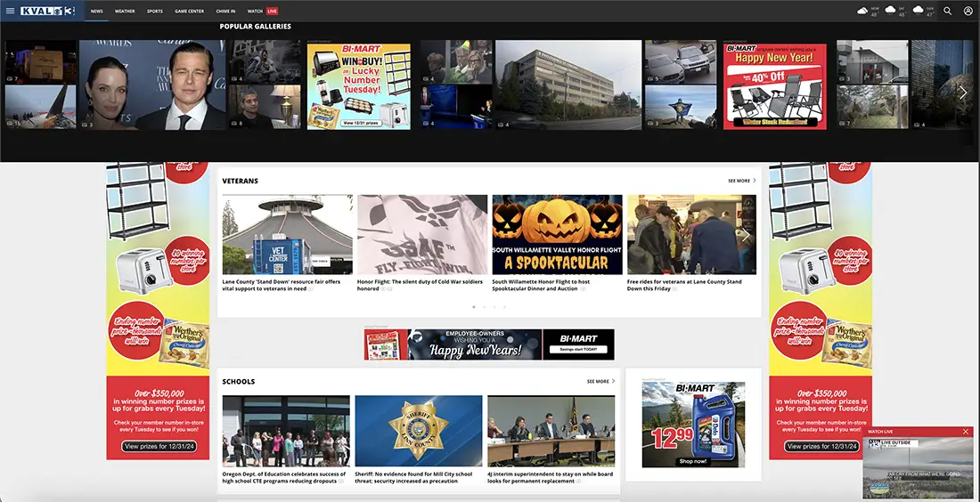Click left sidebar View prizes for 12/31/24
This screenshot has height=502, width=980.
coord(158,447)
